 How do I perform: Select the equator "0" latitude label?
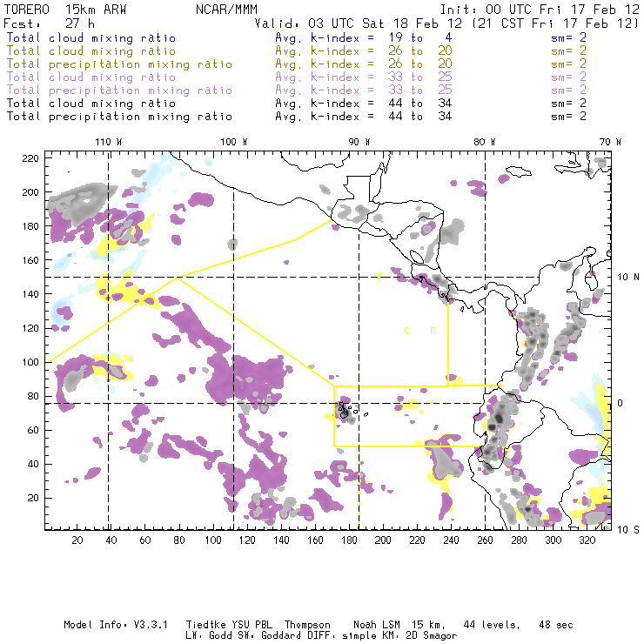tap(621, 403)
